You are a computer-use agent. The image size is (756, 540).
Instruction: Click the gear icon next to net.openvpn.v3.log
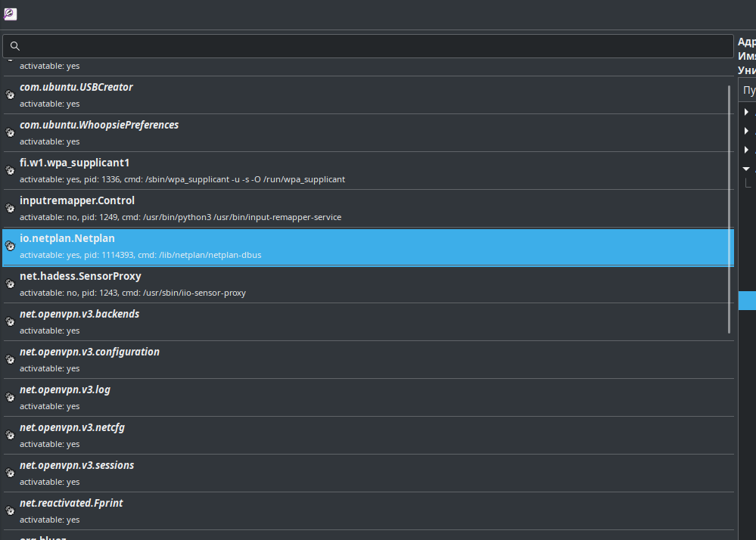point(10,398)
